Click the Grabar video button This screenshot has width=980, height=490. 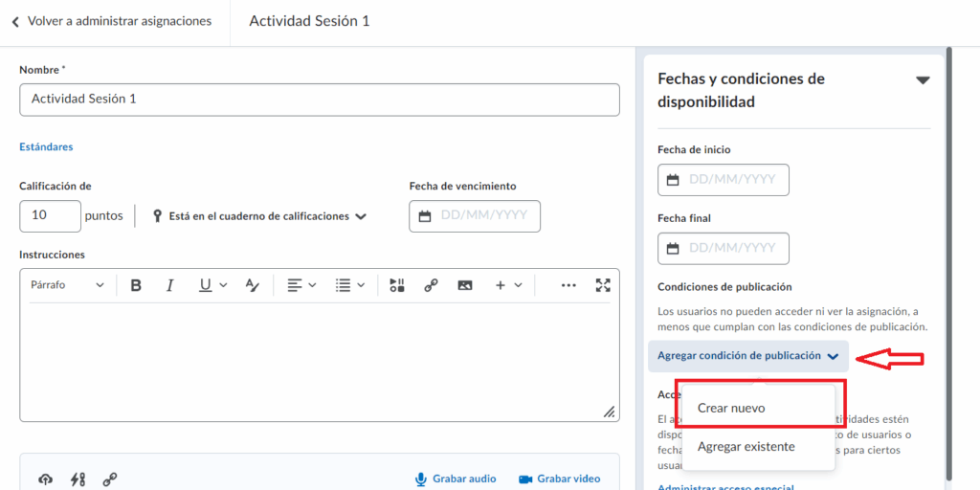click(x=559, y=479)
